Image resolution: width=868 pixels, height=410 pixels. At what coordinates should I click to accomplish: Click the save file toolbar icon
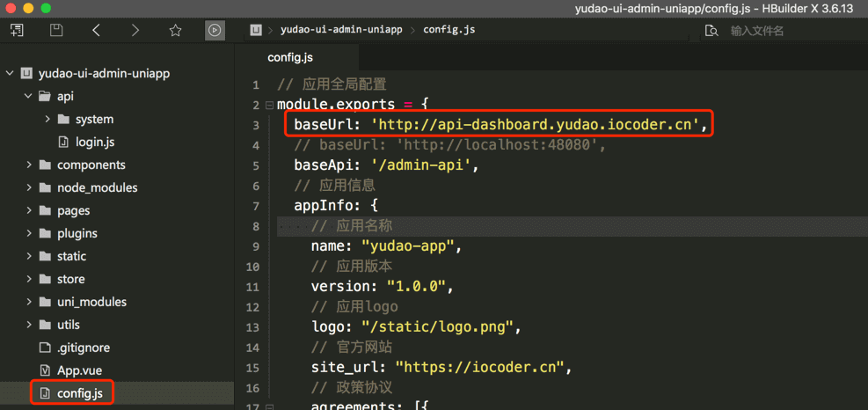[x=56, y=30]
